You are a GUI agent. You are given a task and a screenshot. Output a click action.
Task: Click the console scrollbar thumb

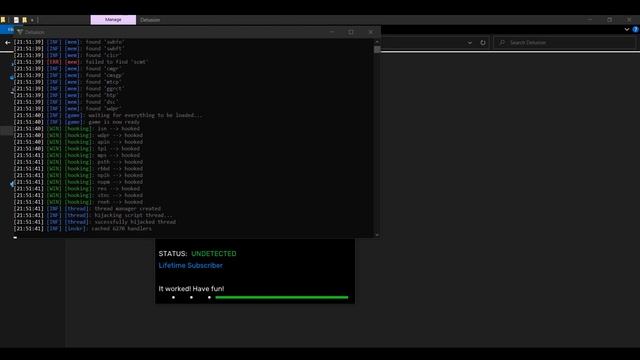tap(377, 49)
